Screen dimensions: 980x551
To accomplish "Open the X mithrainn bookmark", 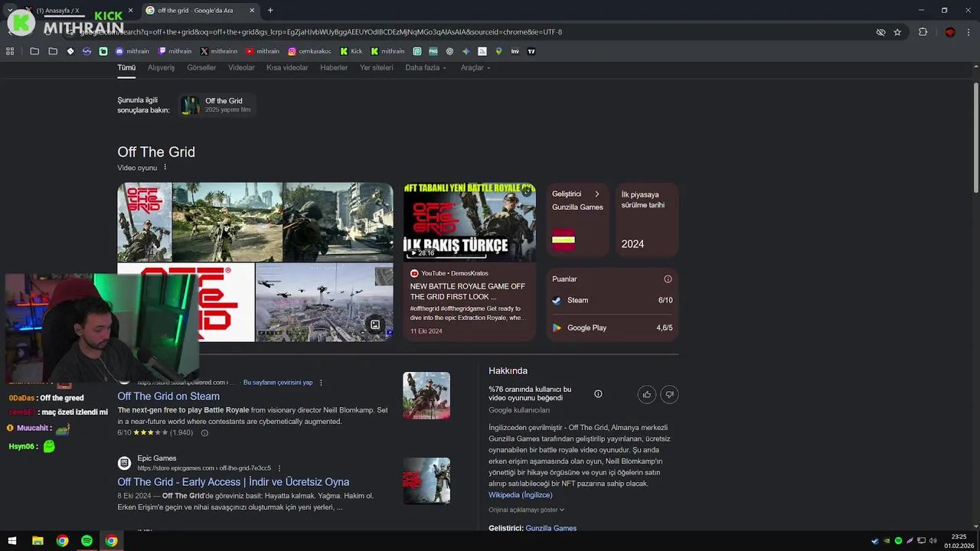I will pos(219,51).
